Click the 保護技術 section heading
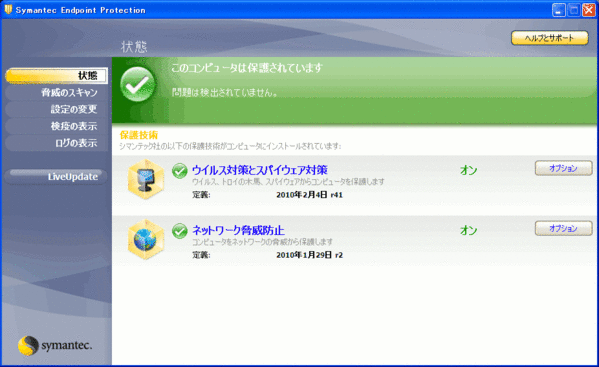 coord(139,135)
